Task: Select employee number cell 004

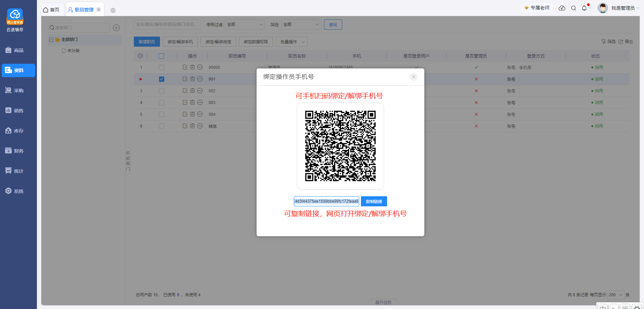Action: tap(212, 114)
